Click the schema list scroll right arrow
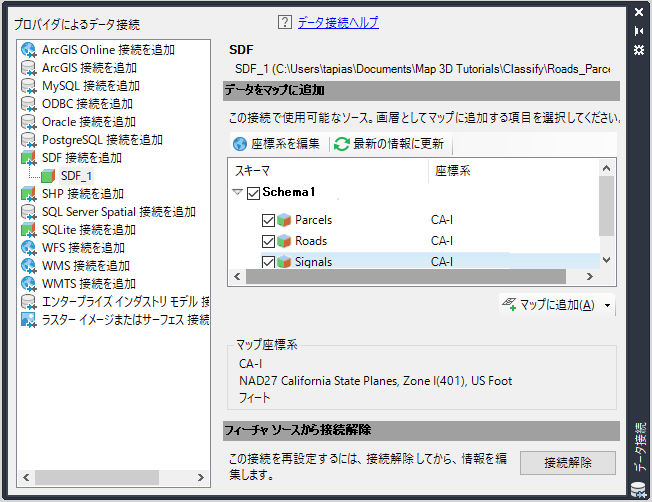652x502 pixels. click(x=589, y=277)
